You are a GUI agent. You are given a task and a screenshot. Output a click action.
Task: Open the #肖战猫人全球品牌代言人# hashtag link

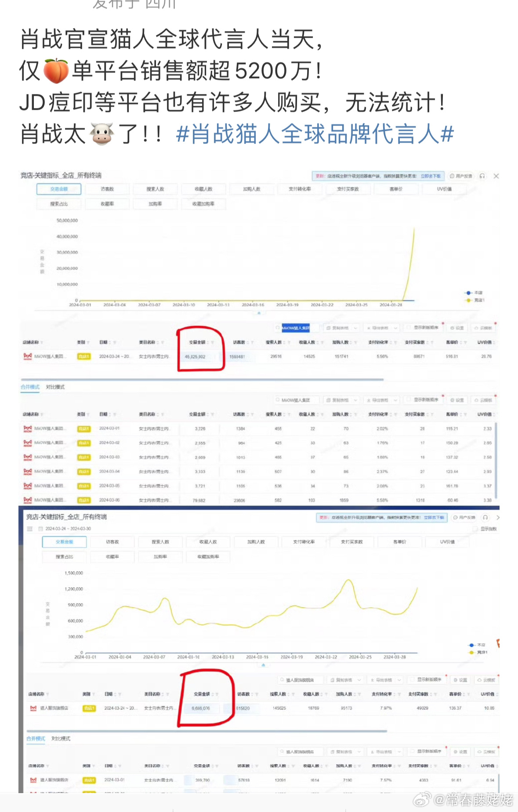[x=315, y=134]
